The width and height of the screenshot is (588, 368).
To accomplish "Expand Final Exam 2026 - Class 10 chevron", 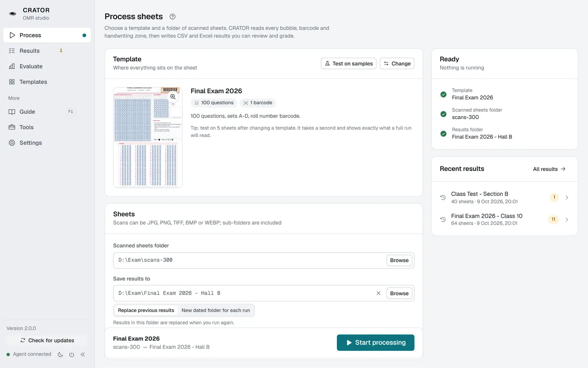I will point(567,220).
